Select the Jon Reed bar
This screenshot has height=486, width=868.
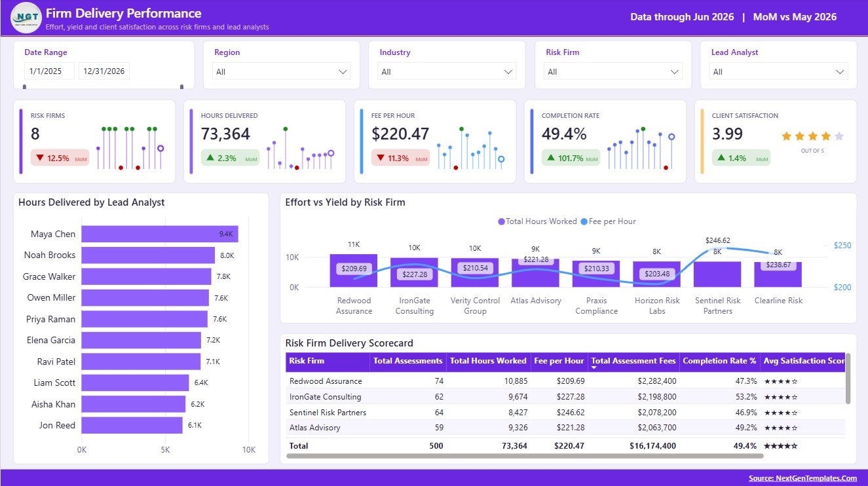pyautogui.click(x=132, y=425)
